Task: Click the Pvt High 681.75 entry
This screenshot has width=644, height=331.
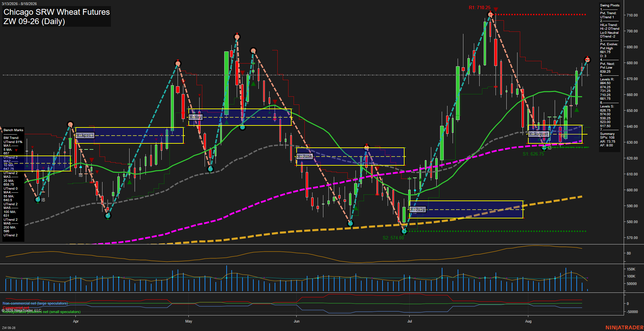Action: coord(606,50)
